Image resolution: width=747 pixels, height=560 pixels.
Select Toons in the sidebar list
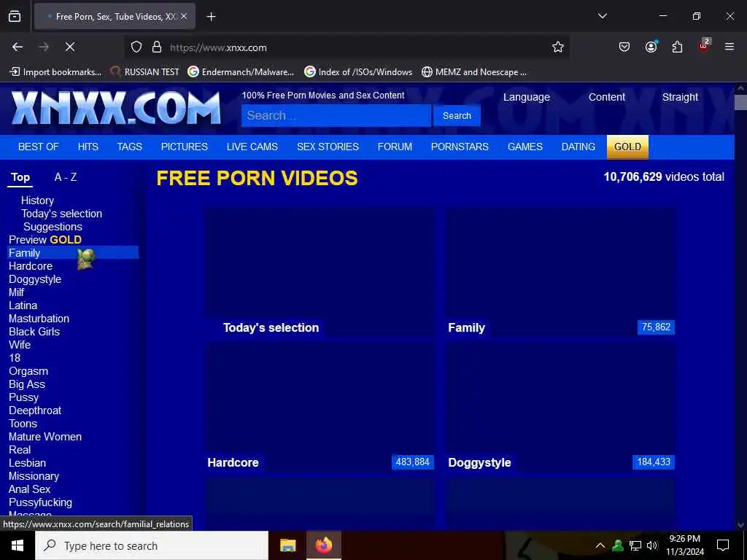(x=23, y=424)
